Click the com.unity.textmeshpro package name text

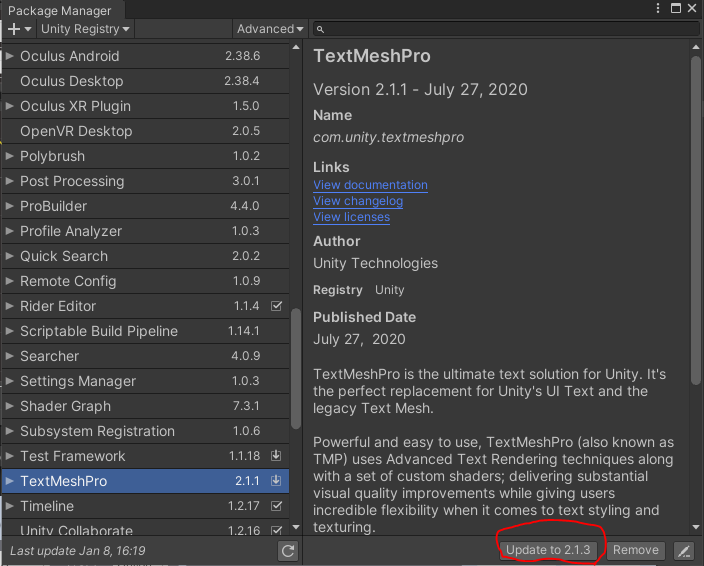point(388,137)
